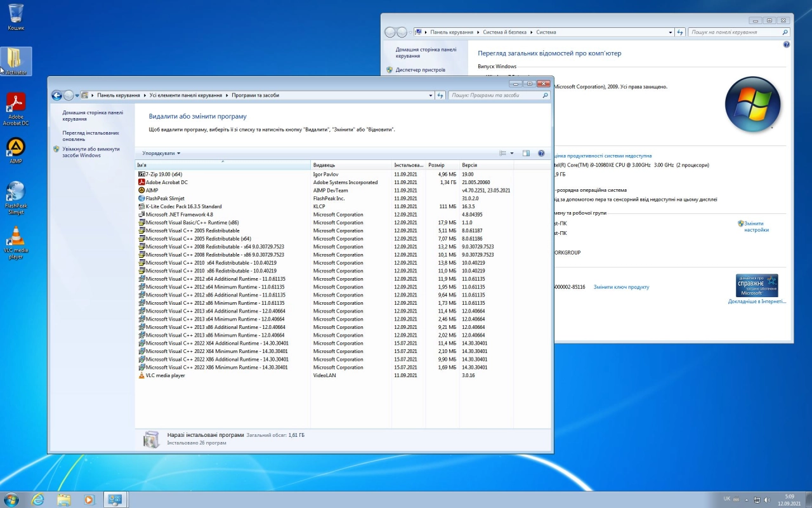
Task: Click the network icon in the system tray
Action: 757,500
